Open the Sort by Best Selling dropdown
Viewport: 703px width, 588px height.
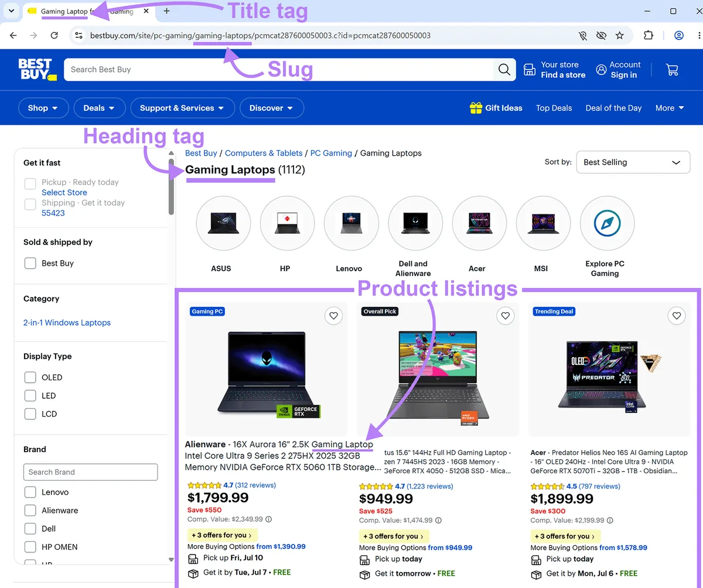633,162
